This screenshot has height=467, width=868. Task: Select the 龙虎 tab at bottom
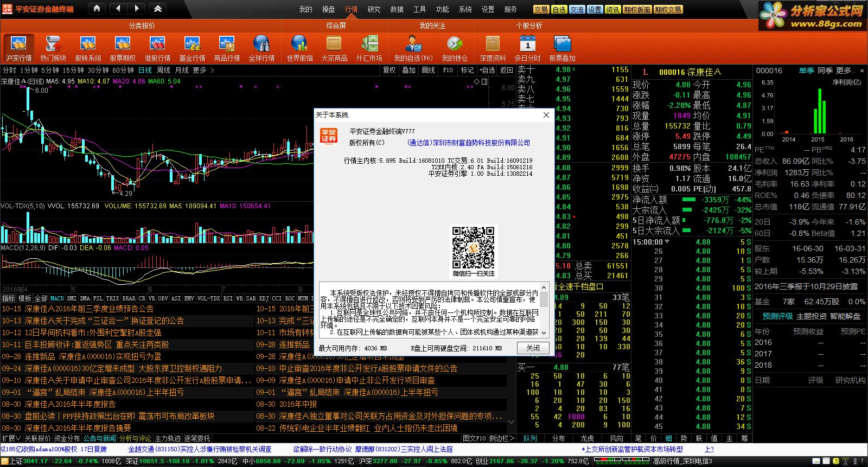pos(588,438)
